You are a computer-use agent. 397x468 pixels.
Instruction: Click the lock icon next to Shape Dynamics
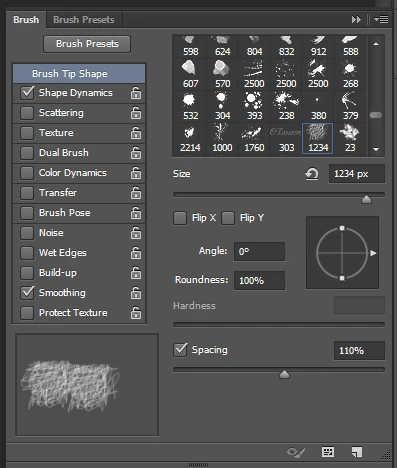(136, 93)
